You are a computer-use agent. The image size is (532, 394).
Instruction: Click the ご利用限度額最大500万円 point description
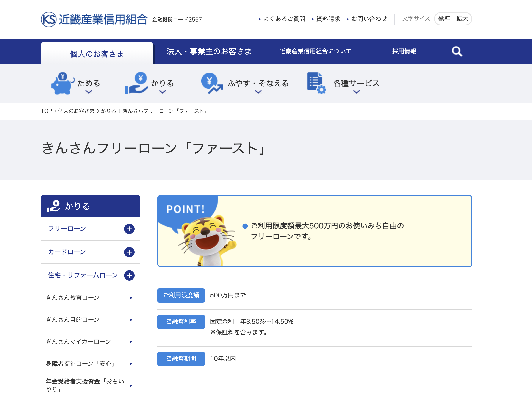[x=327, y=231]
